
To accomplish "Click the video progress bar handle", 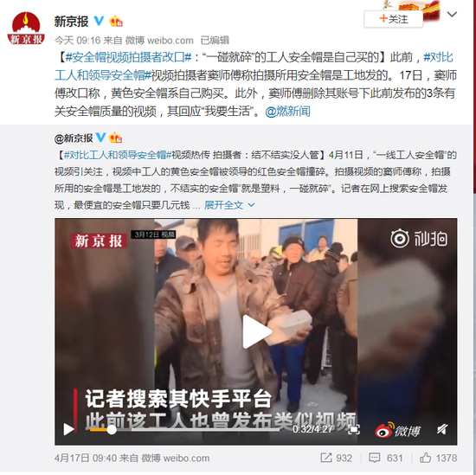I will [x=112, y=429].
